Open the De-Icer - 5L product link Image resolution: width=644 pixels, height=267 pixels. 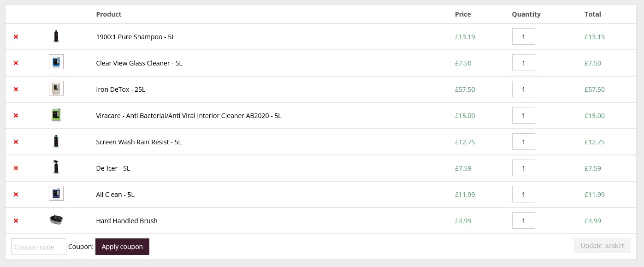pos(113,168)
